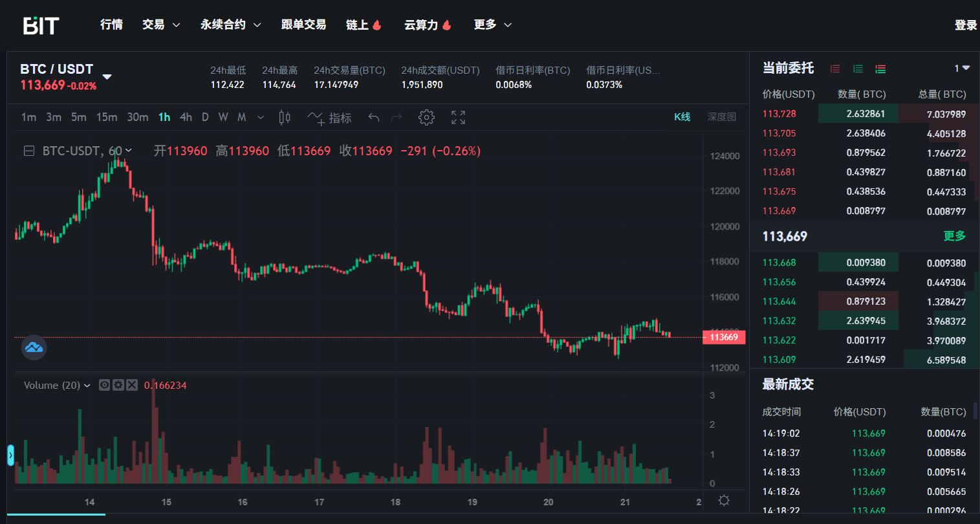Switch to combined buy/sell order book view
This screenshot has height=524, width=980.
pos(880,69)
